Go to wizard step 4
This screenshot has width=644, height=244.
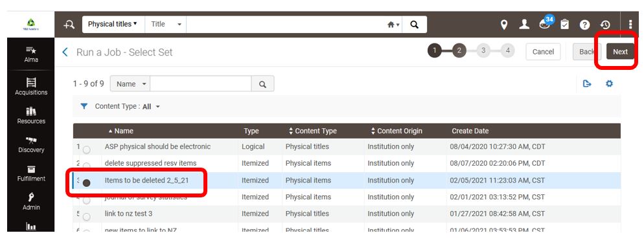tap(508, 51)
